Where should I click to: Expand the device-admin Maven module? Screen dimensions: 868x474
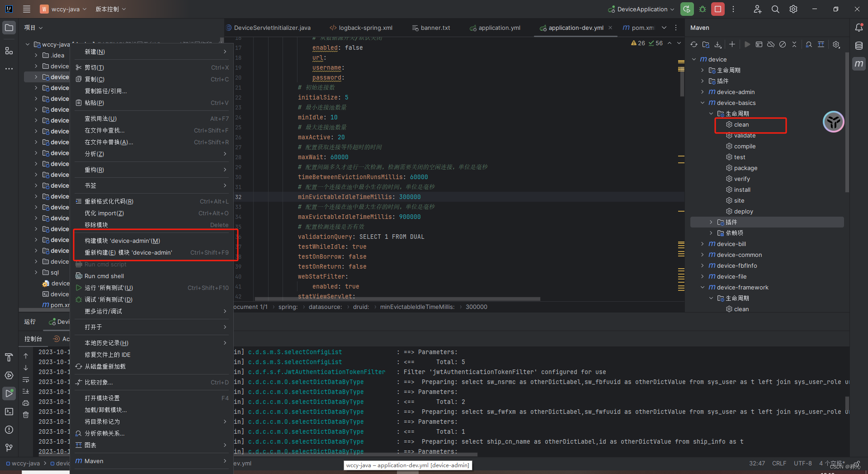pyautogui.click(x=703, y=92)
